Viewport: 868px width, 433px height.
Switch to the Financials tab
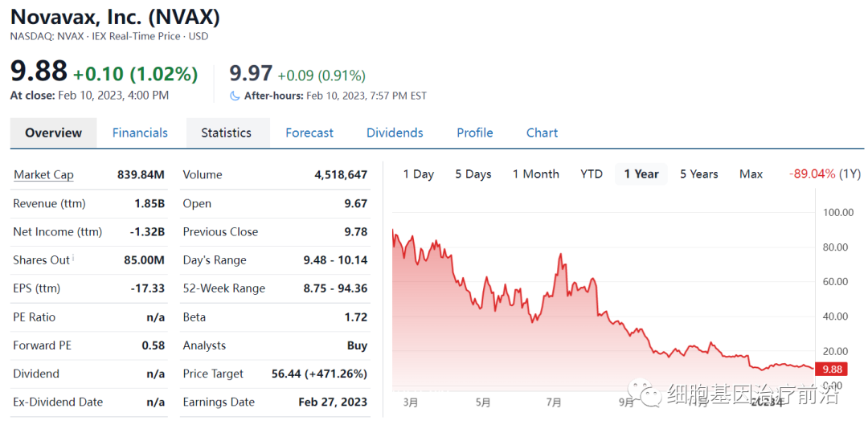pos(140,133)
